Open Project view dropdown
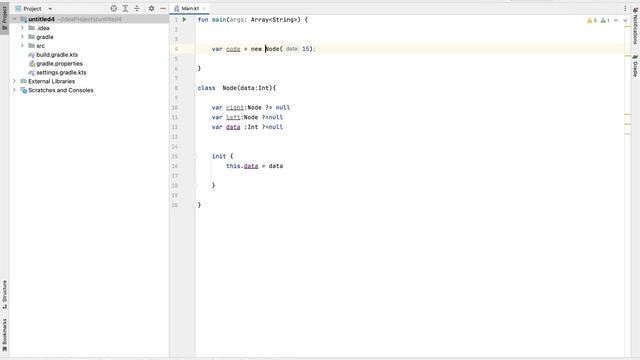The image size is (640, 360). point(50,9)
